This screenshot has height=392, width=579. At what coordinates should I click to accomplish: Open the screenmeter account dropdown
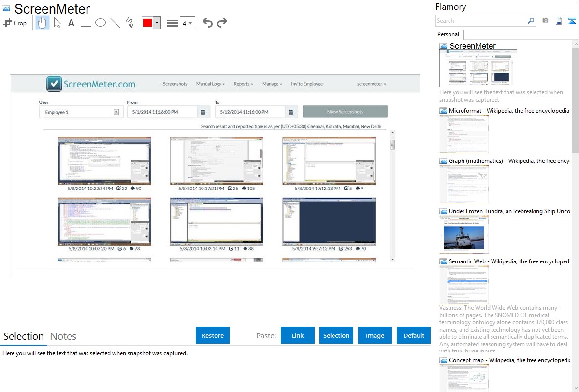click(372, 84)
